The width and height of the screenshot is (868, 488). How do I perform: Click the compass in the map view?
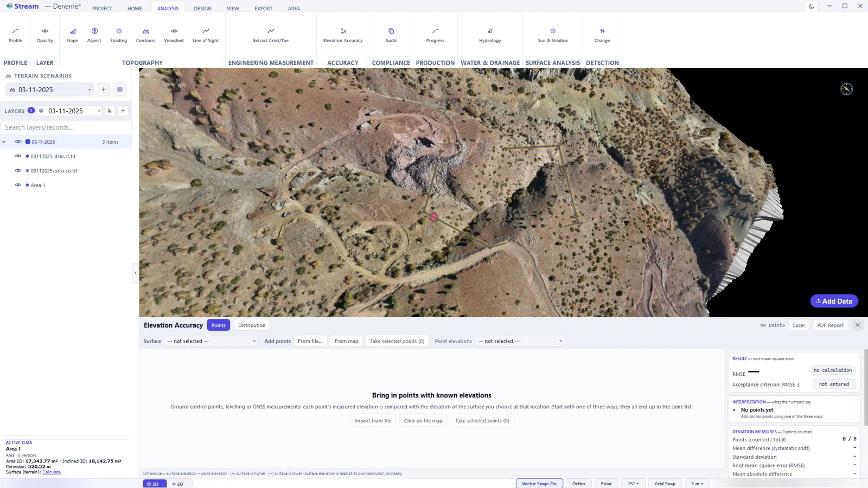(x=846, y=89)
